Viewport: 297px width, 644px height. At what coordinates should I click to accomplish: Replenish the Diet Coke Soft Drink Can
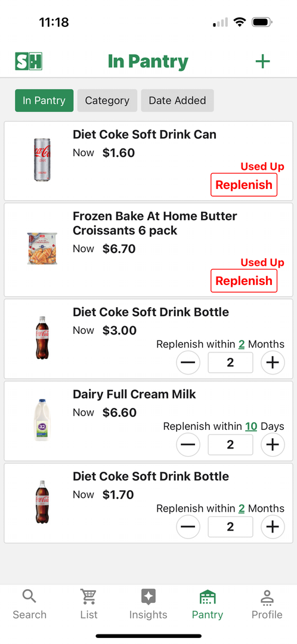[x=244, y=185]
